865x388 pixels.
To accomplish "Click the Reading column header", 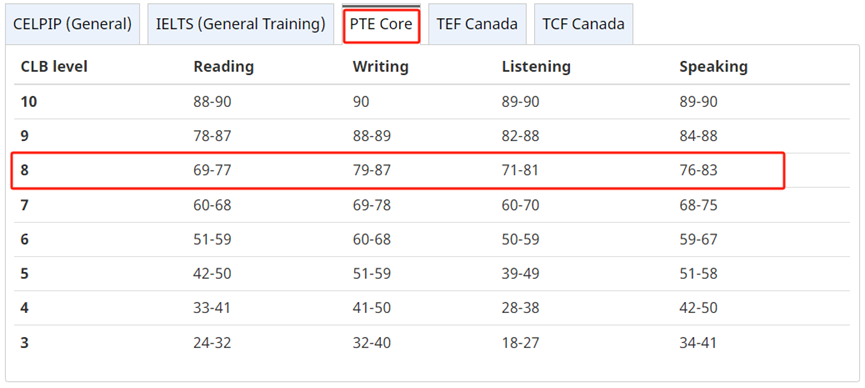I will (223, 67).
